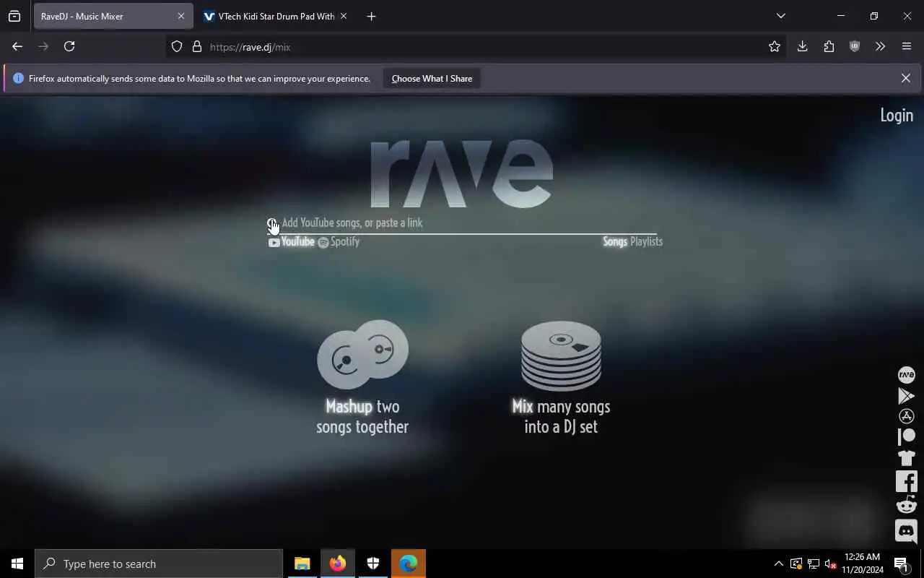The height and width of the screenshot is (578, 924).
Task: Open File Explorer from taskbar
Action: (302, 564)
